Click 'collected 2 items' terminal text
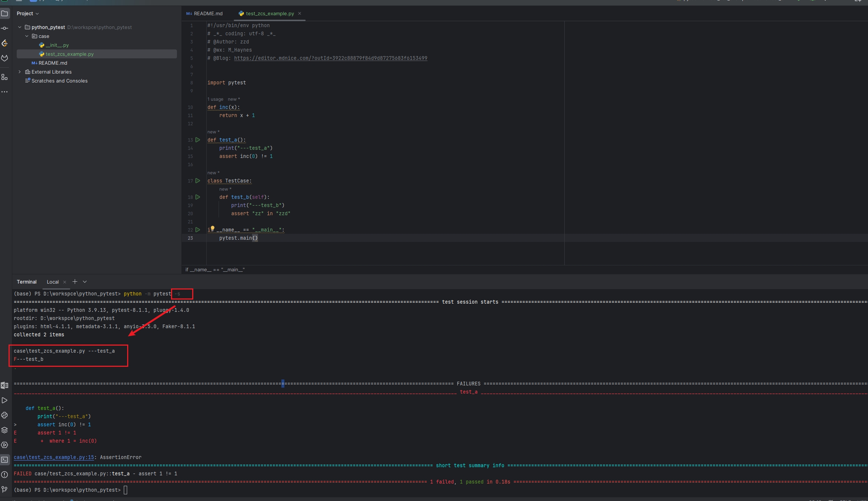This screenshot has height=501, width=868. 39,334
